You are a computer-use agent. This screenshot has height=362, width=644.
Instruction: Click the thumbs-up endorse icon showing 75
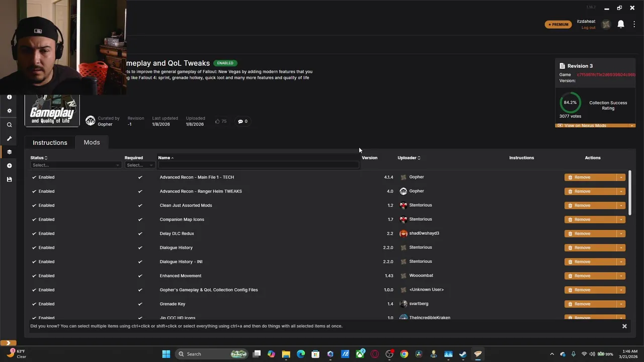point(217,121)
